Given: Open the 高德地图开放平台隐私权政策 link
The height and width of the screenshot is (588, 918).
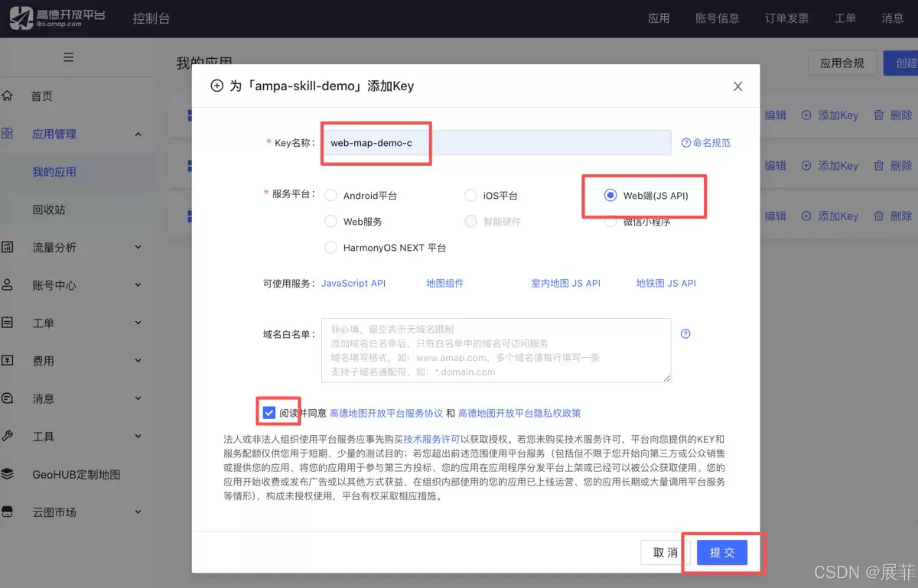Looking at the screenshot, I should (x=519, y=413).
